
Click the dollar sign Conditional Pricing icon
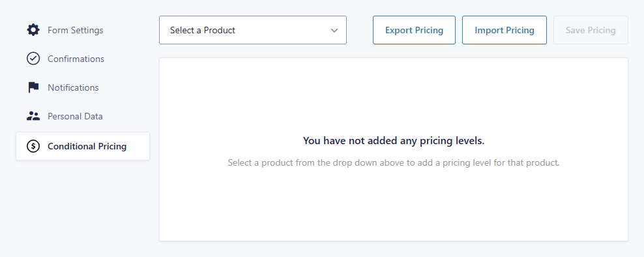pos(33,146)
